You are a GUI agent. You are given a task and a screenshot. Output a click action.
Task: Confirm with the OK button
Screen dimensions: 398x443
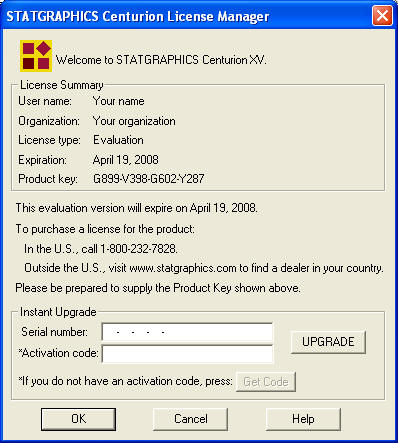78,419
